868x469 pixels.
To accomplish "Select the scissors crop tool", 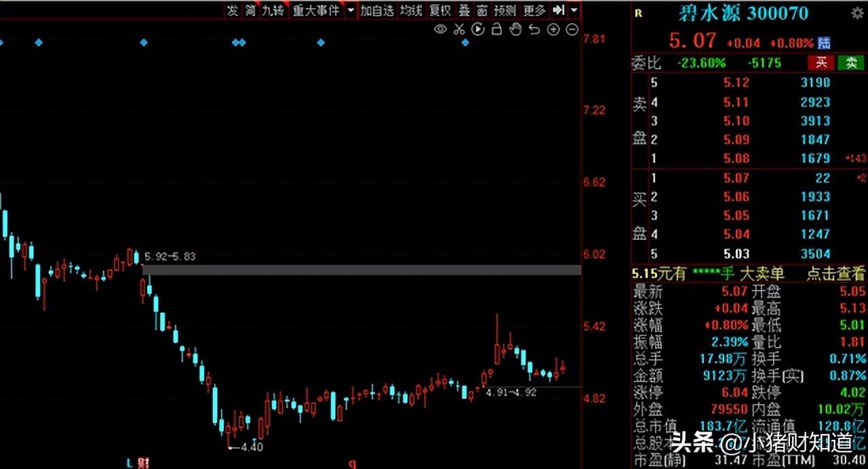I will (458, 30).
